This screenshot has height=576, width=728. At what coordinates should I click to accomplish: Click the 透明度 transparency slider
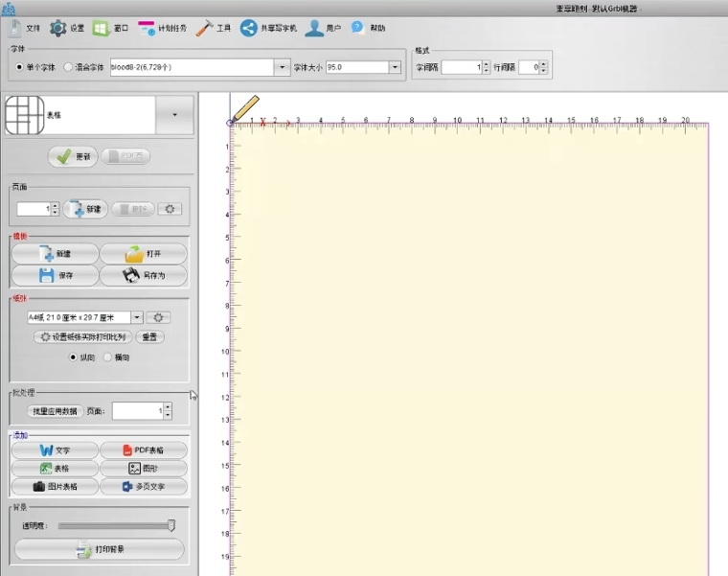tap(115, 525)
